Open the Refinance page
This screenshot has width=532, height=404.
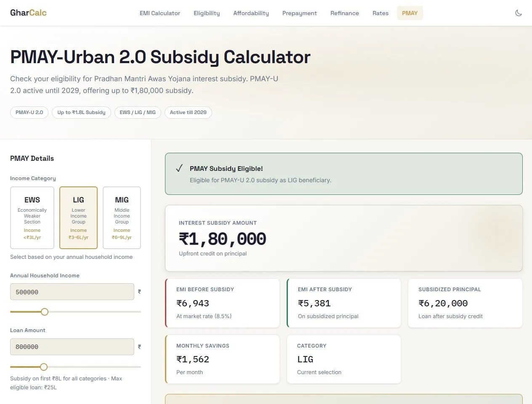pyautogui.click(x=345, y=13)
